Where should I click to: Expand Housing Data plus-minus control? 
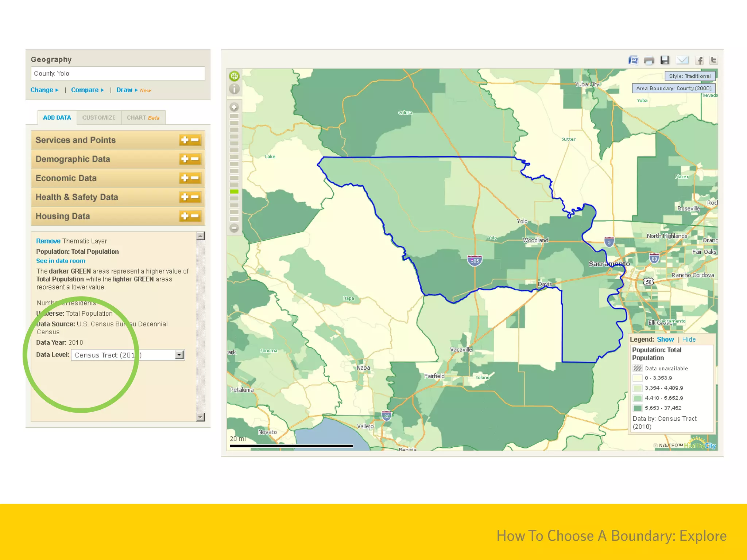pos(190,216)
